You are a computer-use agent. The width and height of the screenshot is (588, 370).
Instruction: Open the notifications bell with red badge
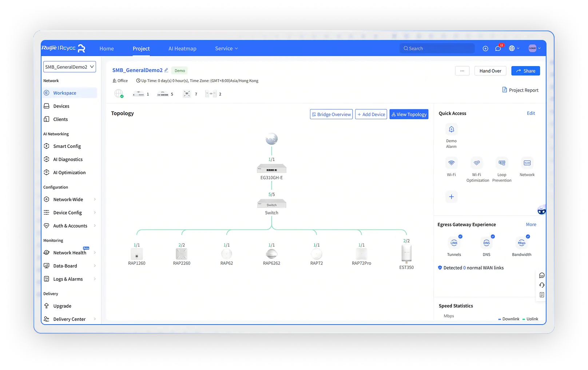click(498, 48)
